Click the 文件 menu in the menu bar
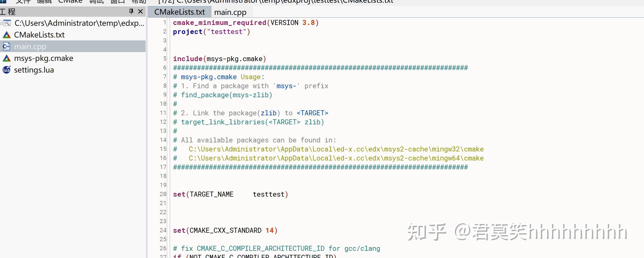This screenshot has height=258, width=644. coord(23,2)
